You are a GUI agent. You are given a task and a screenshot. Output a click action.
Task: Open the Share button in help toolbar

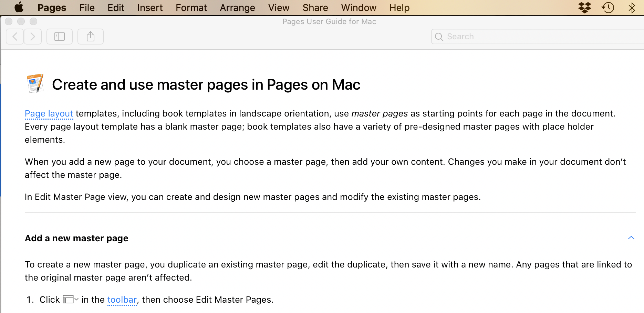[x=91, y=37]
